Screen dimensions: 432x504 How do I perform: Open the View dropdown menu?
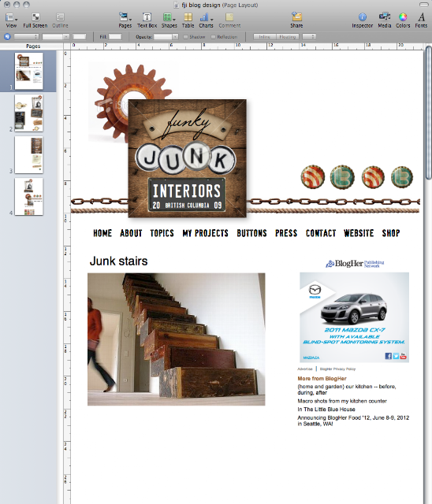pos(11,20)
